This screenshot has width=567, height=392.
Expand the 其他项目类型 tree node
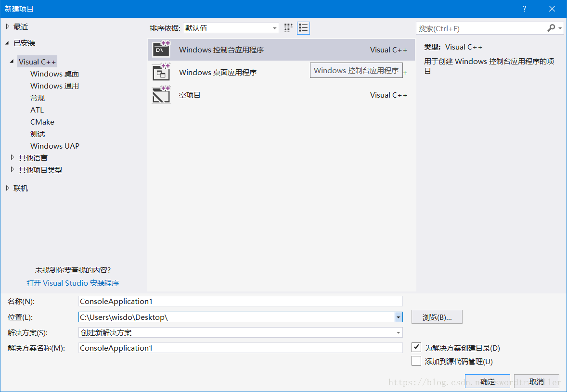click(x=13, y=169)
